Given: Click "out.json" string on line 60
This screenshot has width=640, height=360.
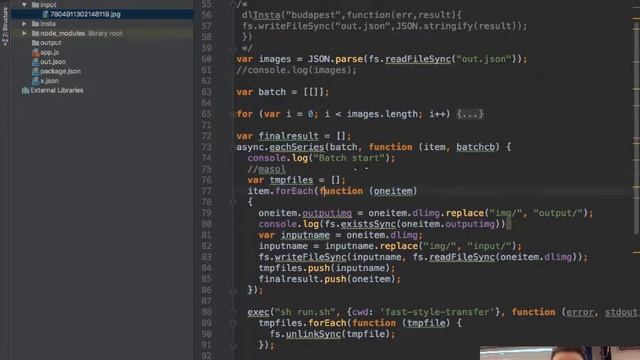Looking at the screenshot, I should (484, 59).
